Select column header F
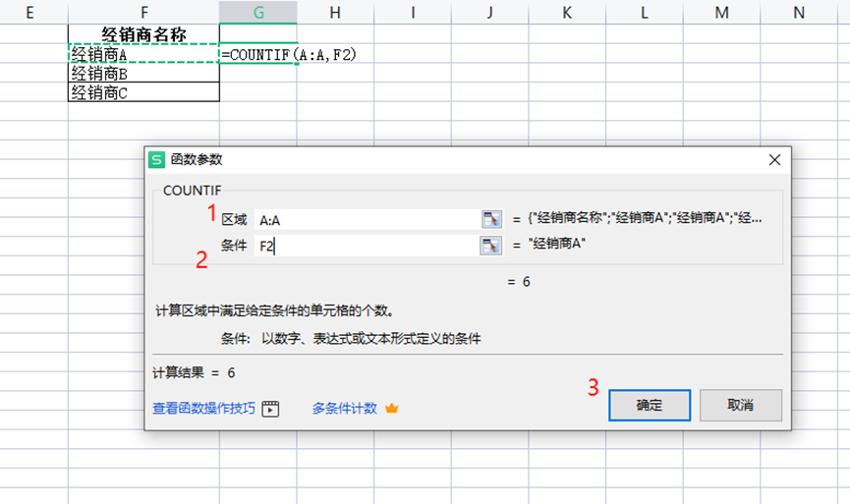Screen dimensions: 850x504 coord(143,12)
